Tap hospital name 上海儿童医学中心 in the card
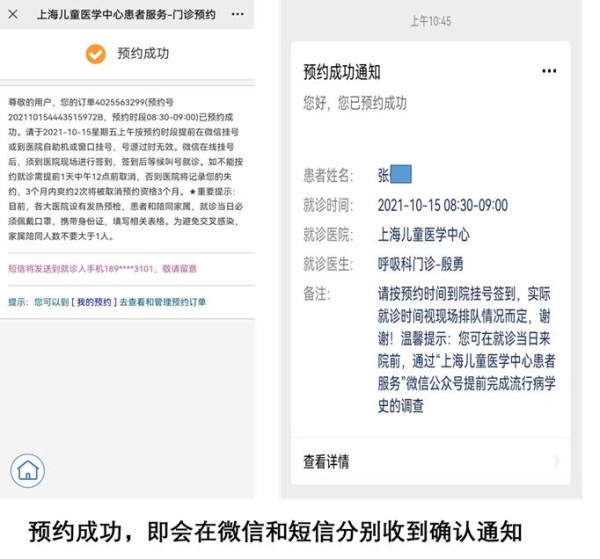This screenshot has width=600, height=559. (x=424, y=235)
